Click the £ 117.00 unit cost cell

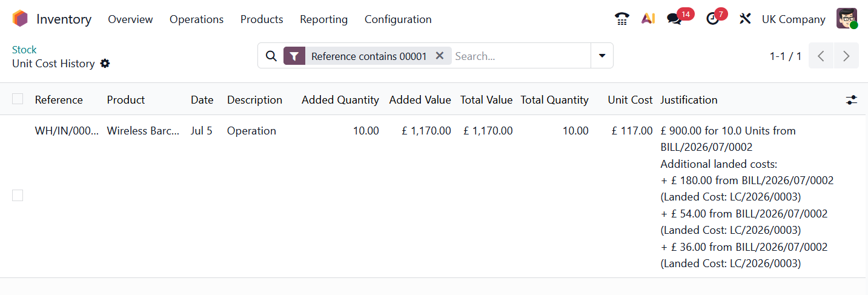tap(632, 131)
